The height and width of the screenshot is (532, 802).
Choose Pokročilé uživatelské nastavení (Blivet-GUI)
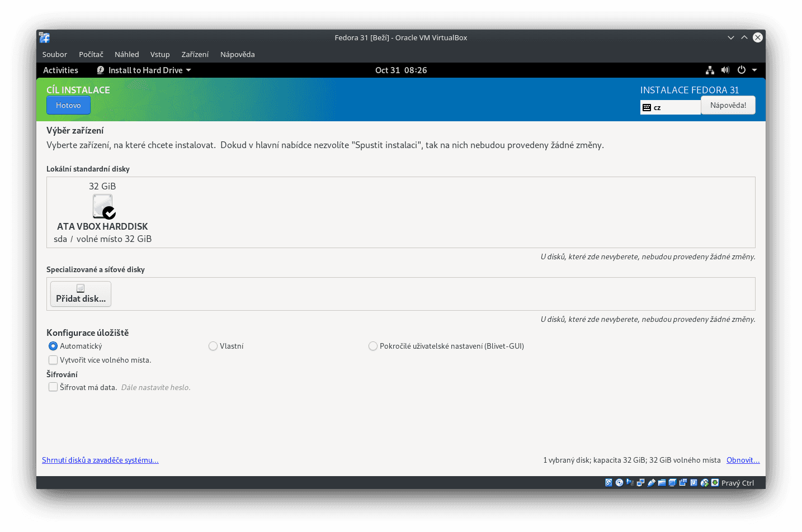tap(372, 346)
